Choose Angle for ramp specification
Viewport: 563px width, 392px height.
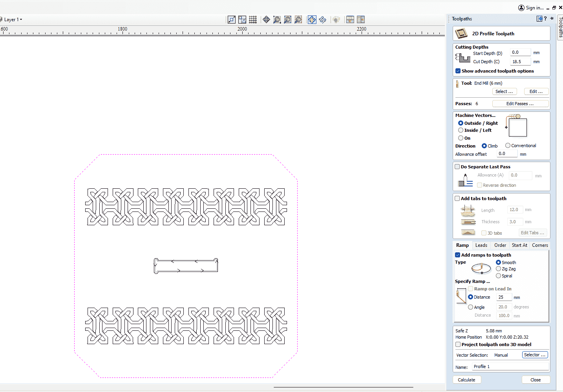(470, 307)
